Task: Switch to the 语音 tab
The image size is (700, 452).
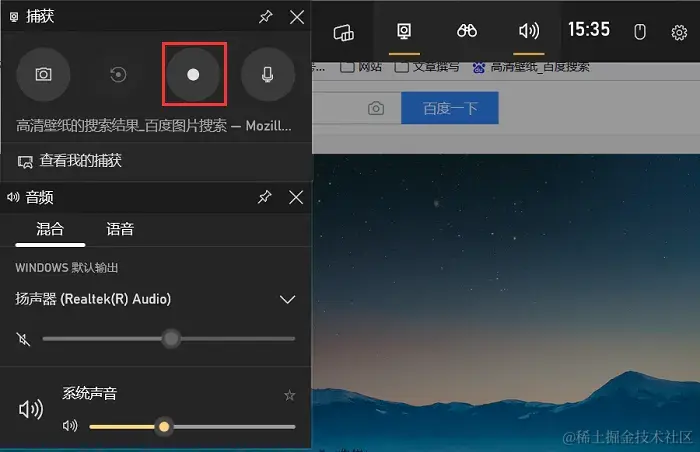Action: 120,230
